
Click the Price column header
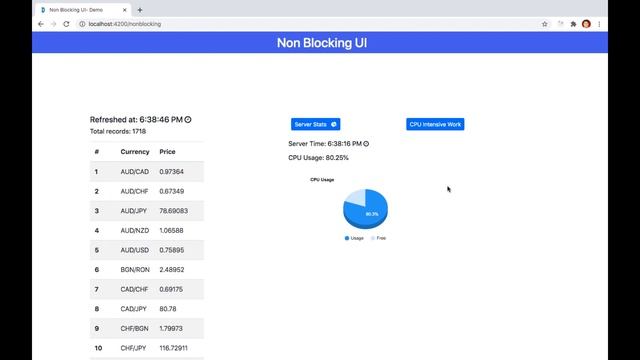(167, 151)
